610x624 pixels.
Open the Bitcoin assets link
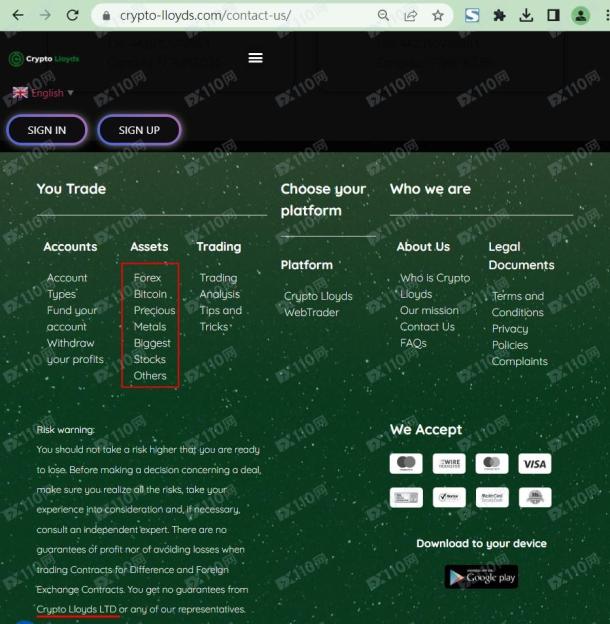(150, 294)
